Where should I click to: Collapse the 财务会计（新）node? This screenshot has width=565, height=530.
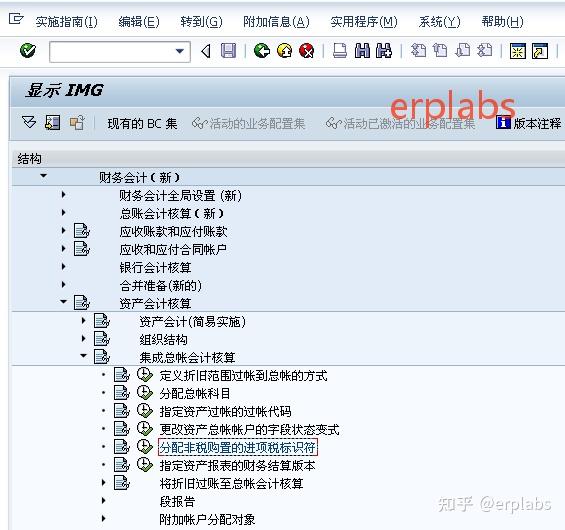[x=44, y=176]
